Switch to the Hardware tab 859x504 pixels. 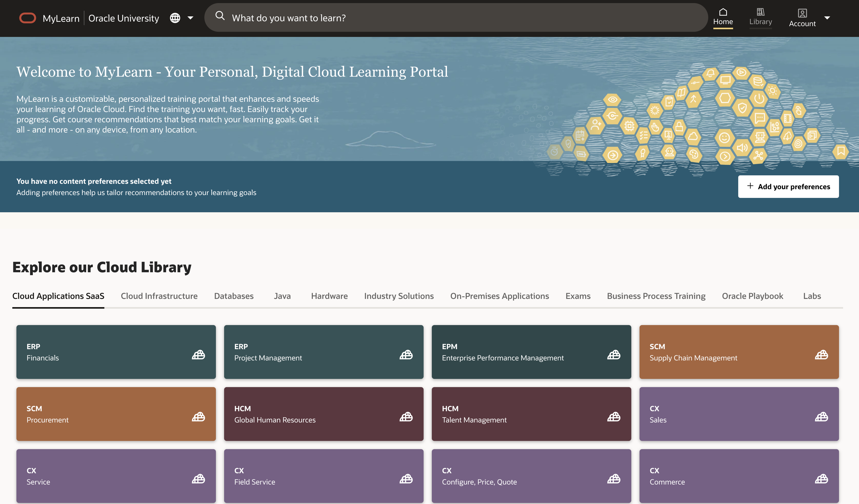tap(329, 296)
